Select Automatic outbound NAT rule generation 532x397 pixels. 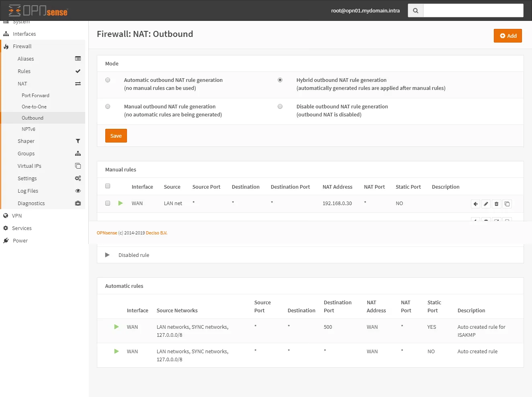108,80
